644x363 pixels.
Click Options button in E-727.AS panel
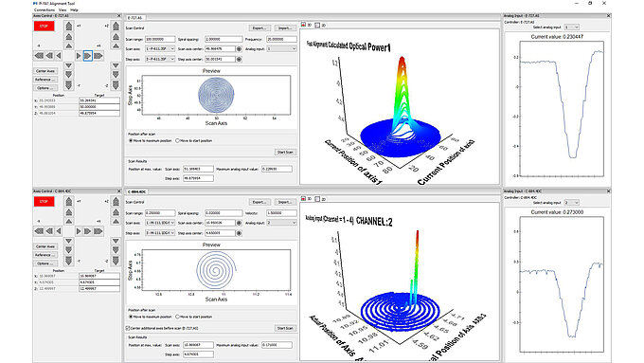point(45,88)
